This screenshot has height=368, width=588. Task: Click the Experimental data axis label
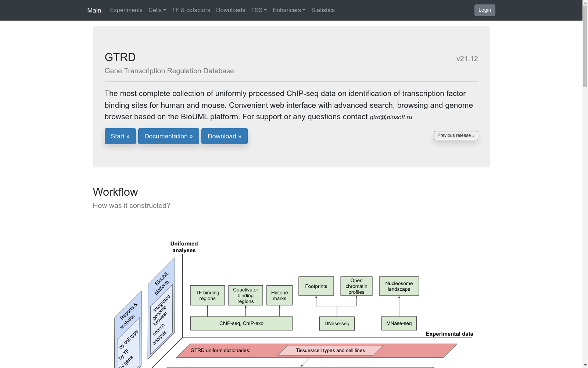tap(449, 334)
